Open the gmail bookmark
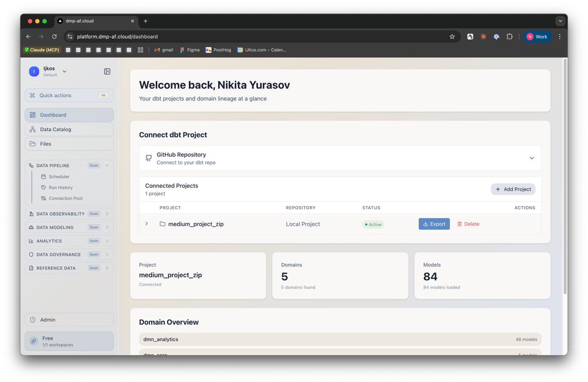Screen dimensions: 588x382 [163, 50]
